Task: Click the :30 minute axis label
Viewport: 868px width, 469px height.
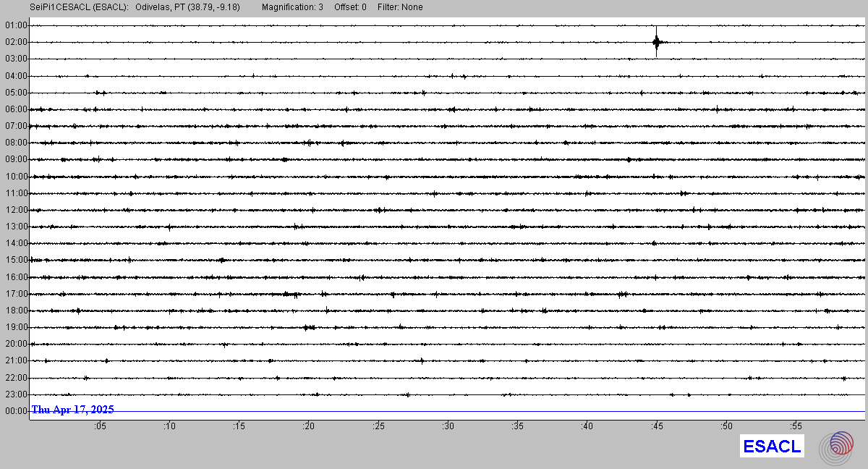Action: point(448,427)
